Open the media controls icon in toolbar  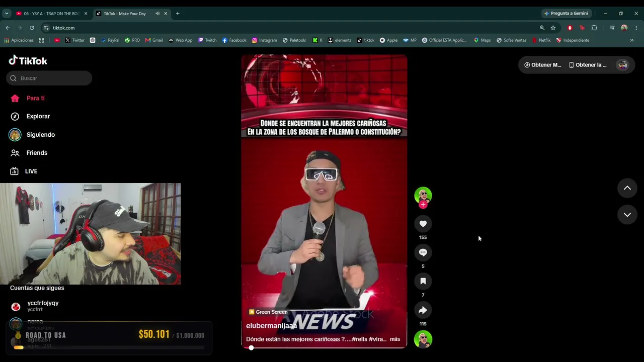[612, 28]
